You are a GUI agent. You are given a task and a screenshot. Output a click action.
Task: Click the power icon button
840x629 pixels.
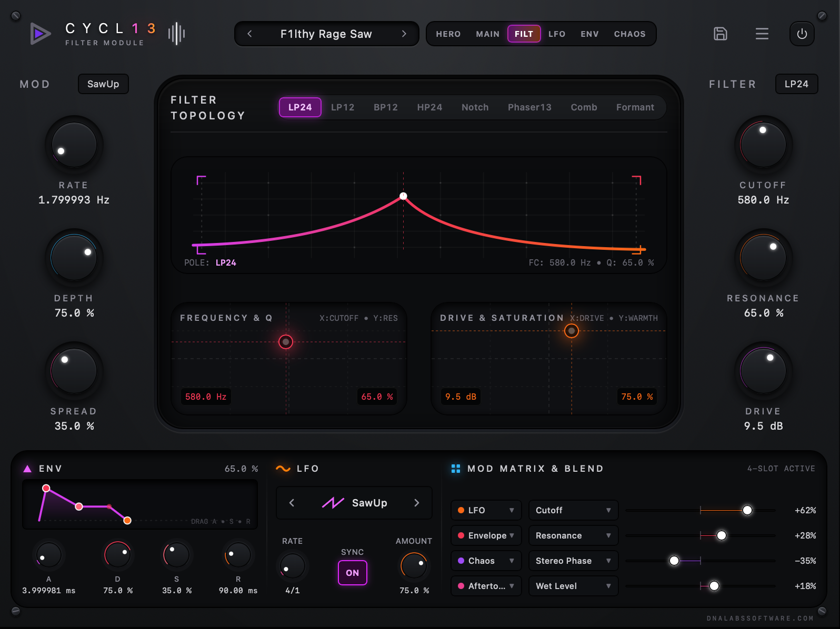(x=802, y=34)
